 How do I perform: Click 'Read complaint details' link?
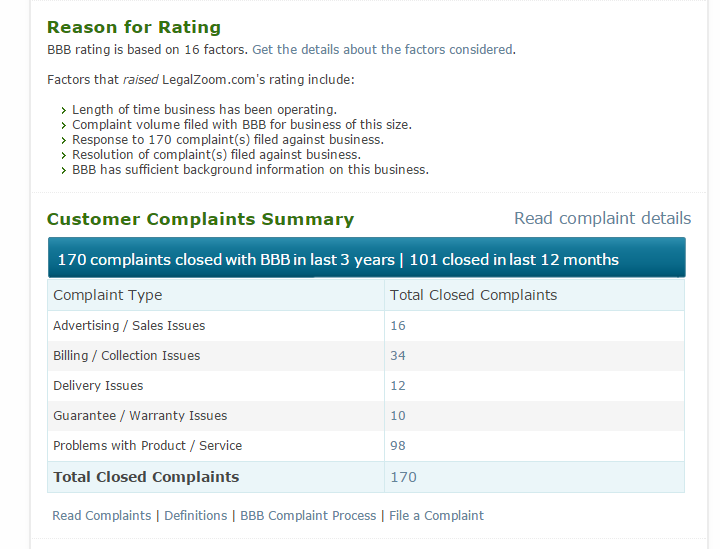(x=602, y=218)
